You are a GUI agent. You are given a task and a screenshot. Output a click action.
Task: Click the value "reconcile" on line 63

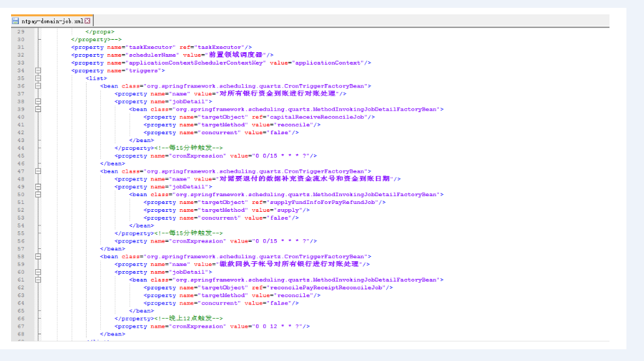(294, 296)
